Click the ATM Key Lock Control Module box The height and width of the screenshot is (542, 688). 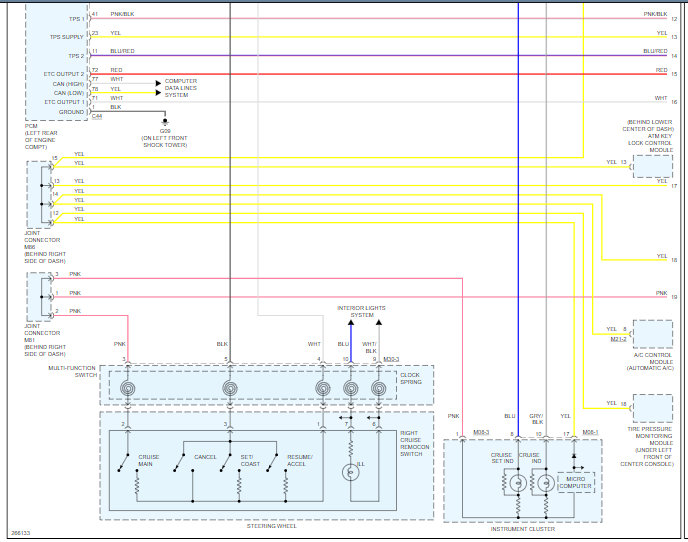click(x=652, y=166)
